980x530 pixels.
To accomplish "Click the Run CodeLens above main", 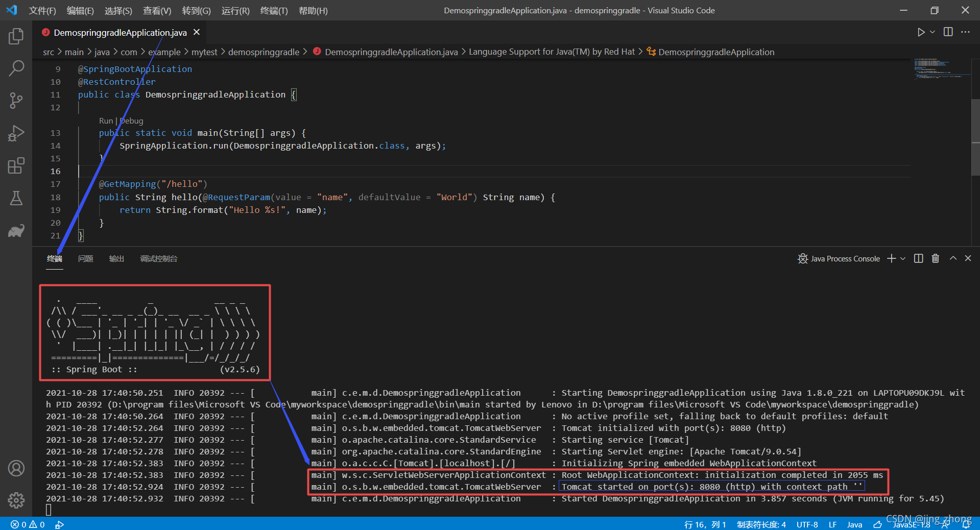I will tap(106, 121).
